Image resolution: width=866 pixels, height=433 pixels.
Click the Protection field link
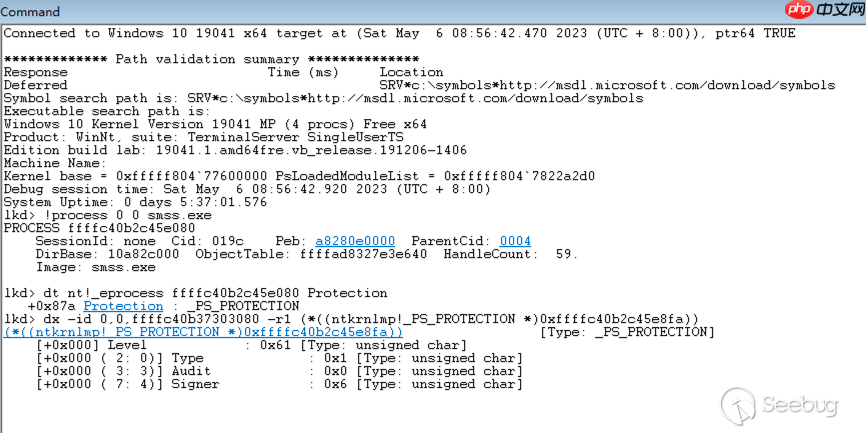123,306
